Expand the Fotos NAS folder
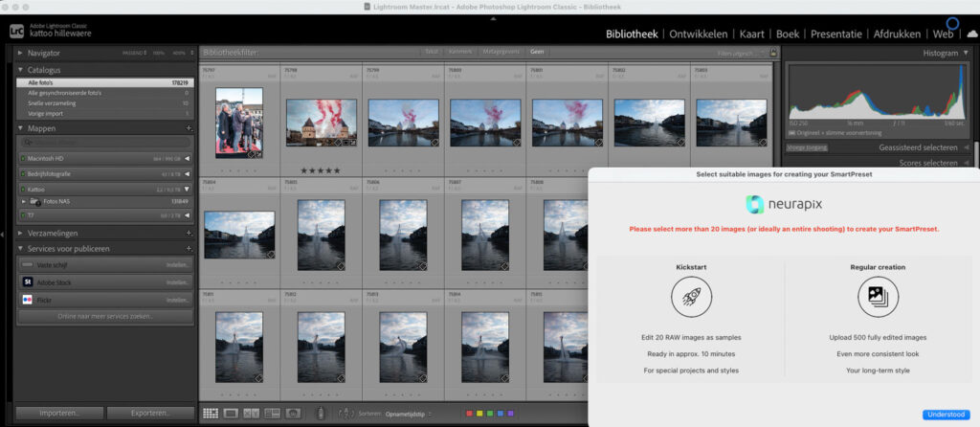The image size is (980, 427). click(24, 202)
